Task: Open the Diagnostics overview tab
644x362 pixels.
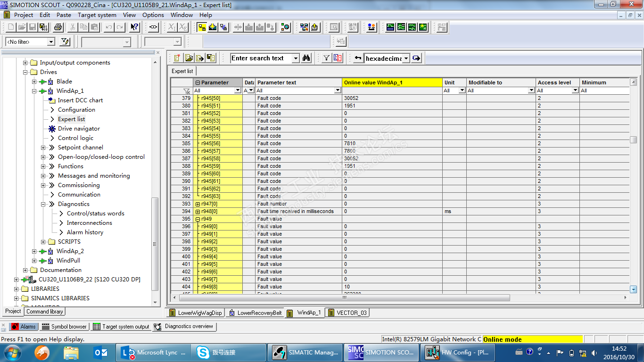Action: click(x=184, y=326)
